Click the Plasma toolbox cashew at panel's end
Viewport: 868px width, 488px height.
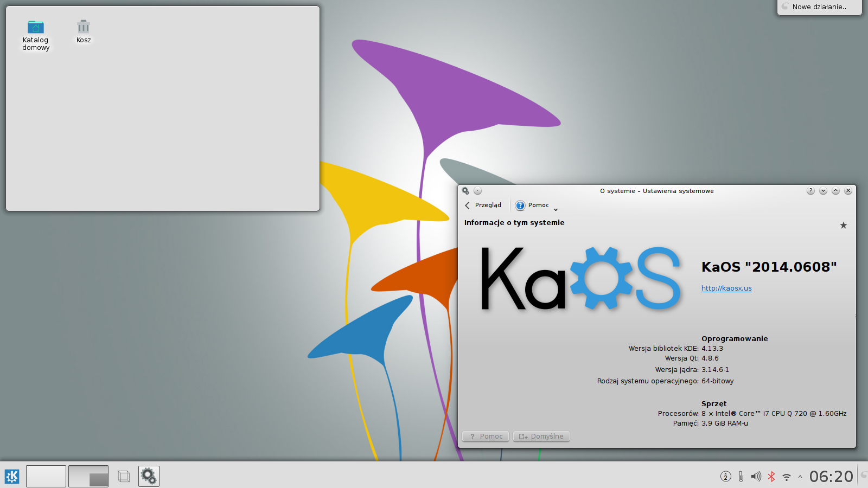pos(864,475)
